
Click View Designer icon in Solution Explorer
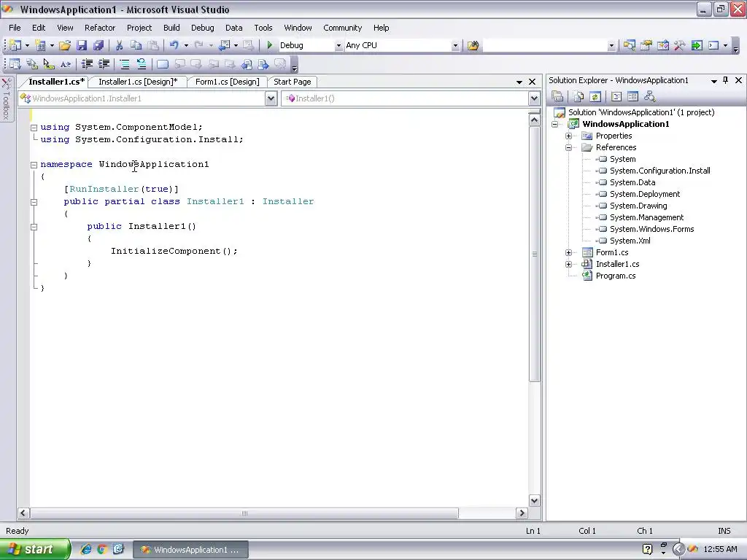pyautogui.click(x=632, y=97)
